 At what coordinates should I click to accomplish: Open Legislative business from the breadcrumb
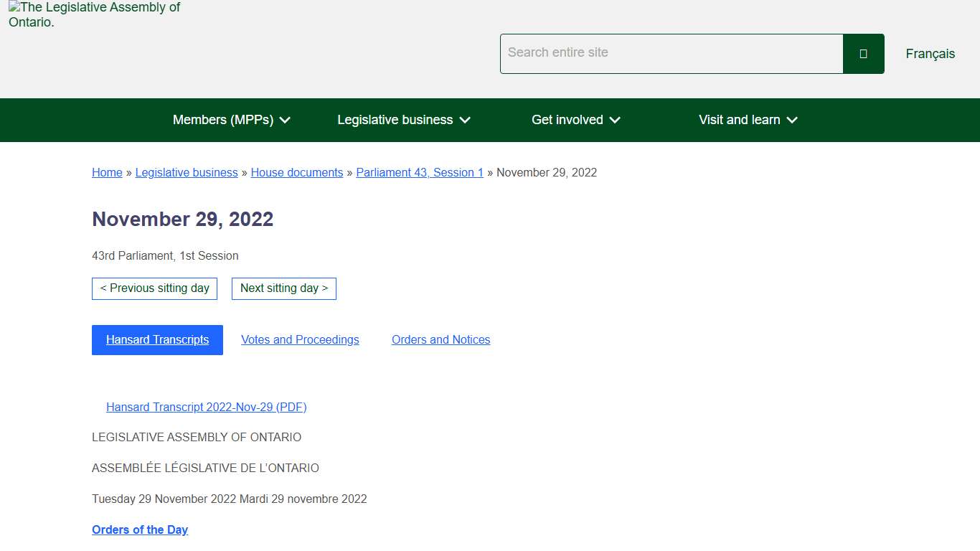tap(186, 172)
